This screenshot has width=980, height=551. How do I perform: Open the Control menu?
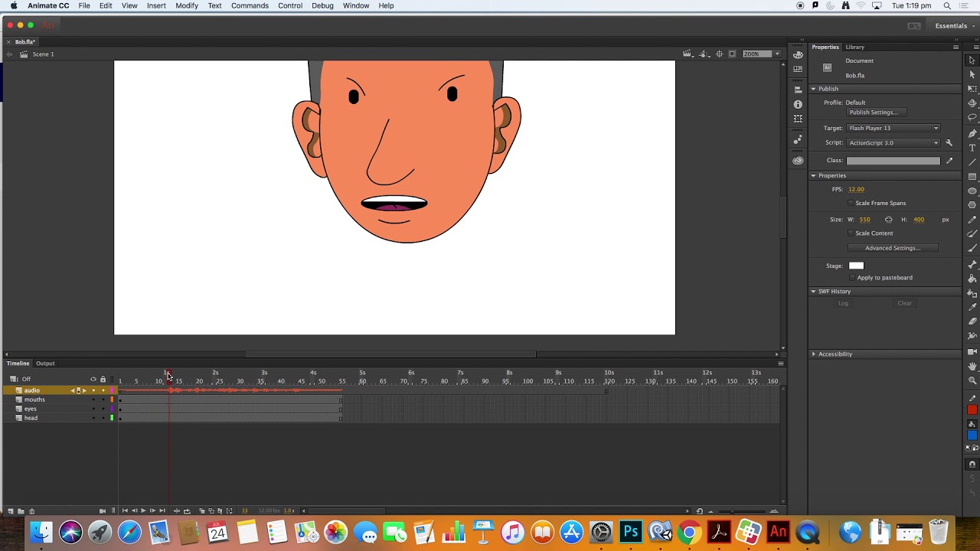coord(290,5)
